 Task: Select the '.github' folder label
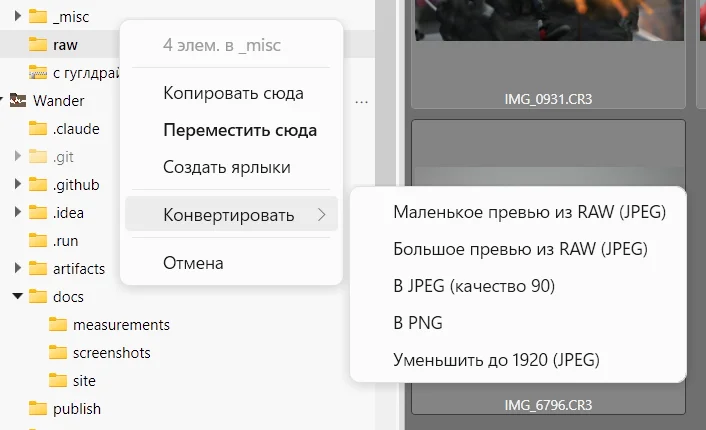(x=76, y=185)
